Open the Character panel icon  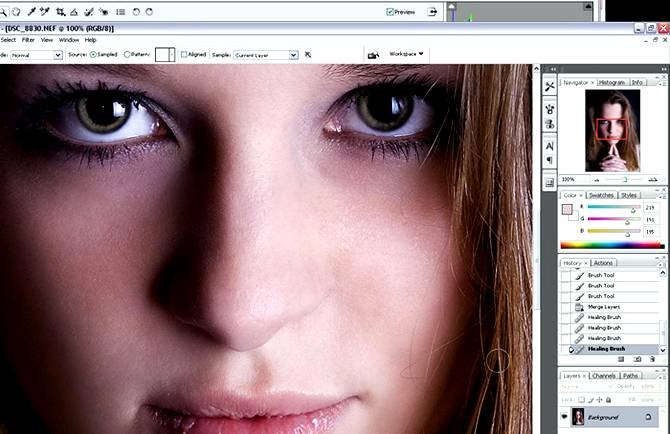pos(549,145)
